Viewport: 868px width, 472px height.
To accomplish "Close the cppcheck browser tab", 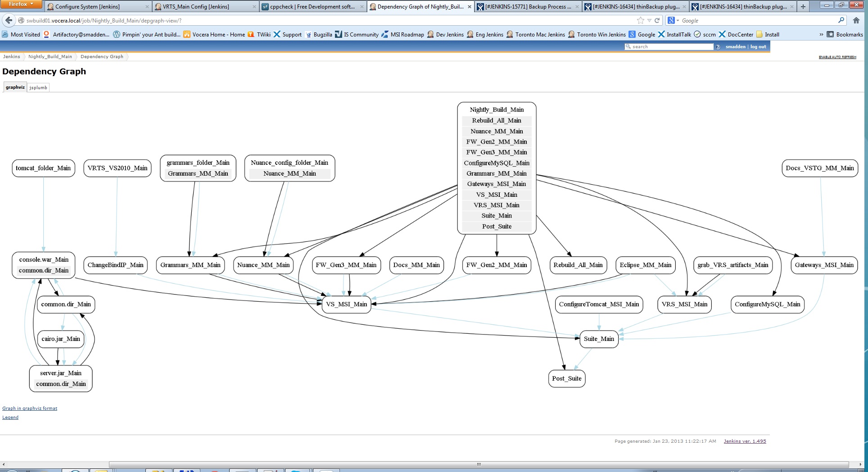I will click(362, 7).
